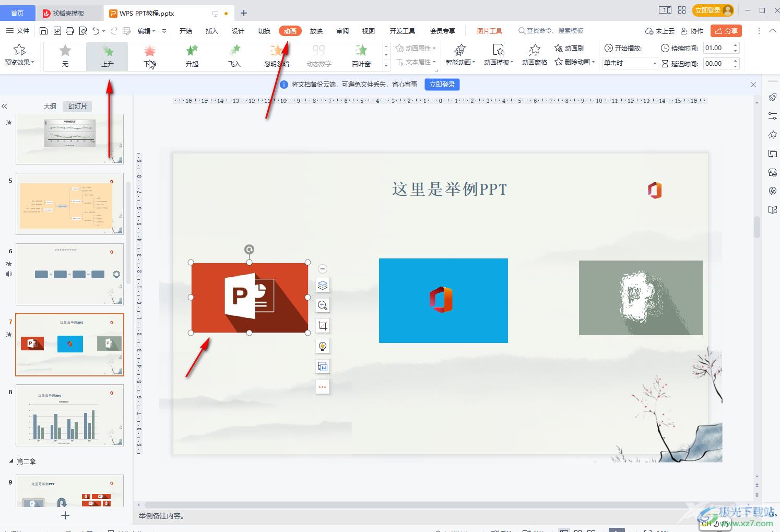Open 智能动画 smart animation

pos(460,55)
